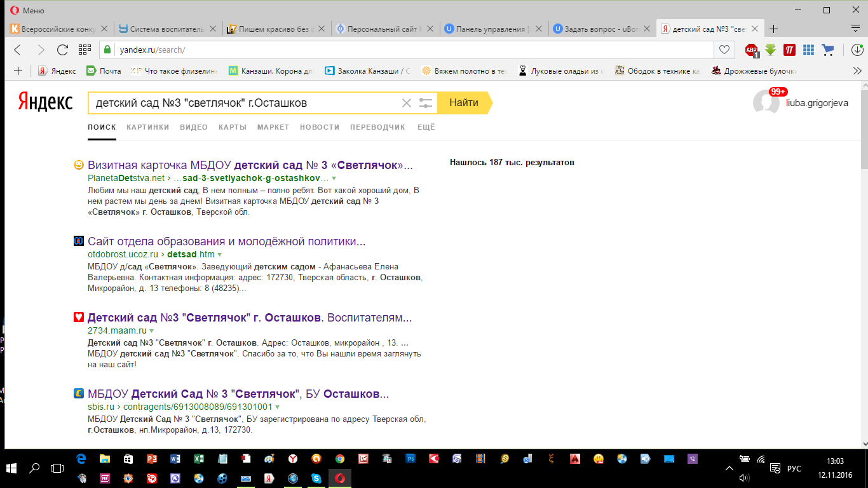Open Визитная карточка МБДОУ result
Viewport: 868px width, 488px height.
click(x=250, y=165)
